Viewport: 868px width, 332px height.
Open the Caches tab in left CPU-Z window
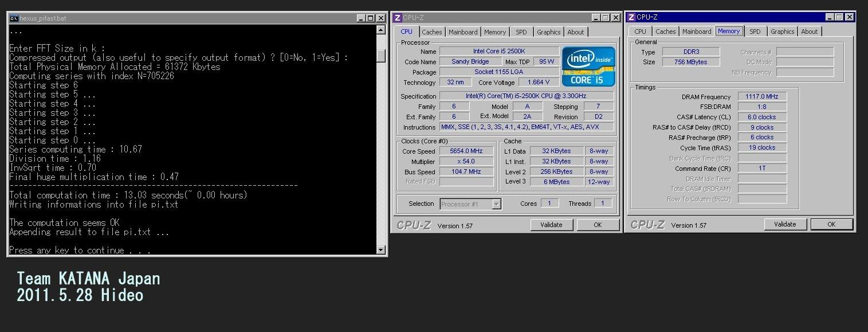[x=432, y=32]
